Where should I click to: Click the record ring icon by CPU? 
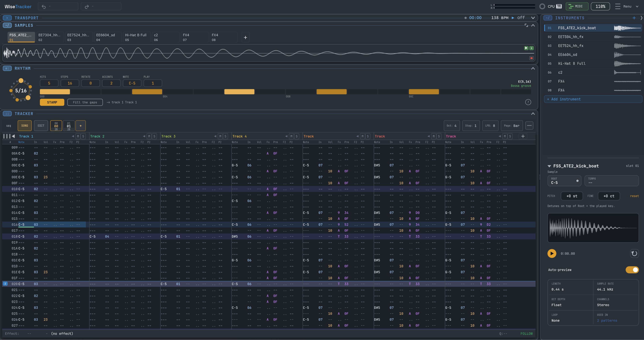542,7
